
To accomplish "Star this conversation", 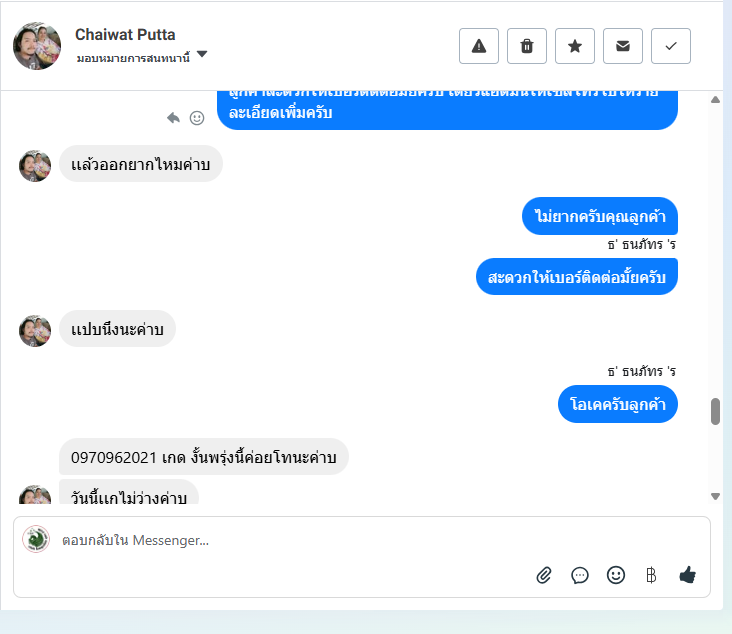I will pyautogui.click(x=575, y=46).
